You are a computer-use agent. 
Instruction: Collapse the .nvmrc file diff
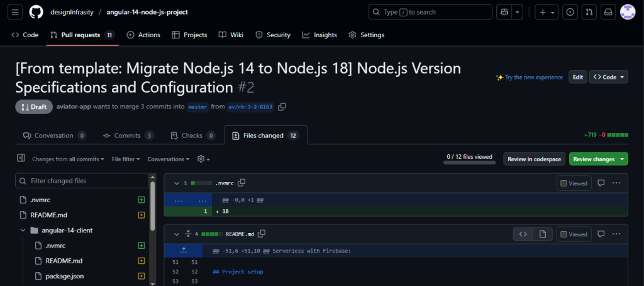pos(175,183)
